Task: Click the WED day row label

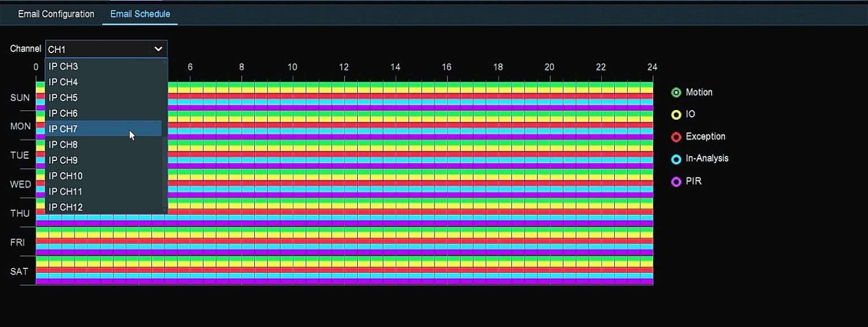Action: tap(20, 184)
